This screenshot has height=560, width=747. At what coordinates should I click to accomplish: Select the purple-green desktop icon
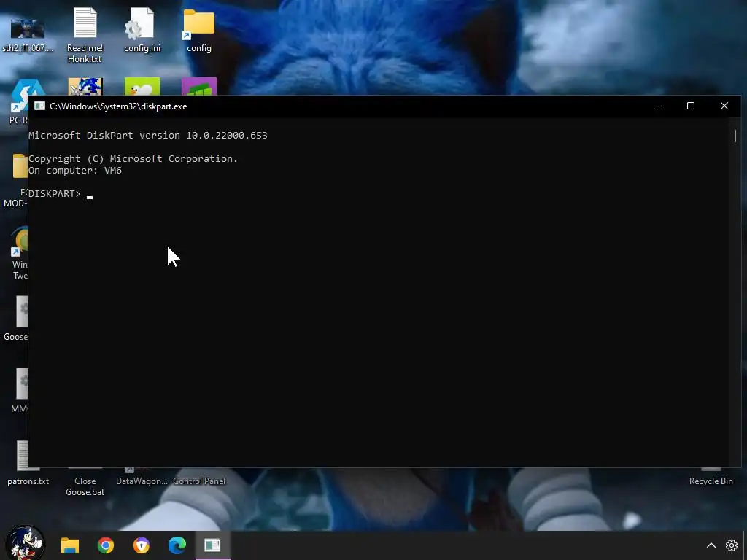coord(199,86)
